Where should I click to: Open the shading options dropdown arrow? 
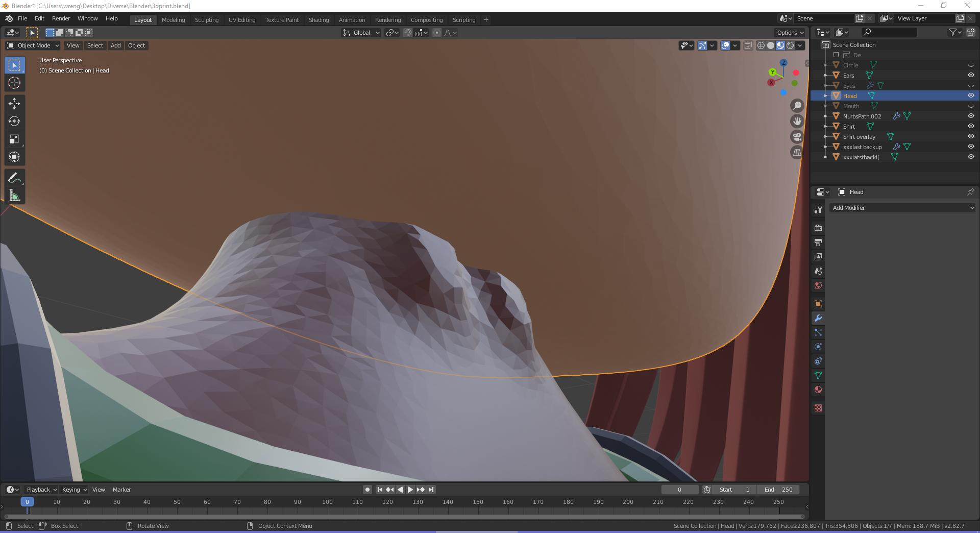pos(800,45)
